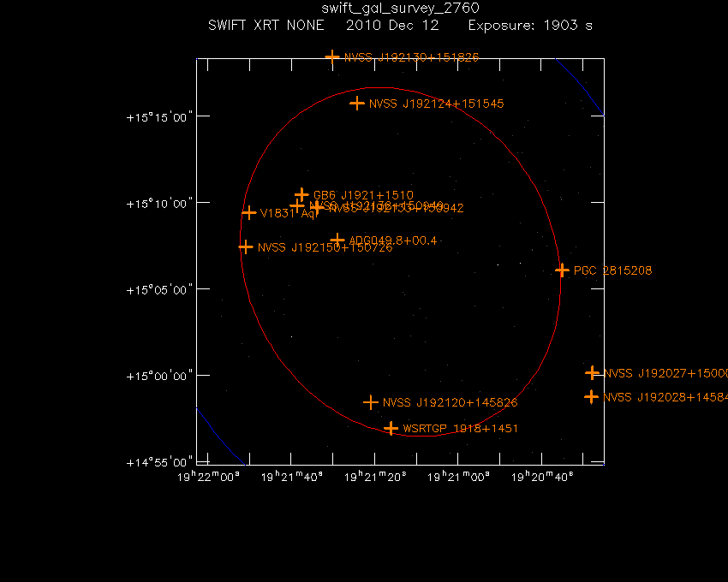Click the V1831 Aql label
The image size is (728, 582).
[290, 213]
